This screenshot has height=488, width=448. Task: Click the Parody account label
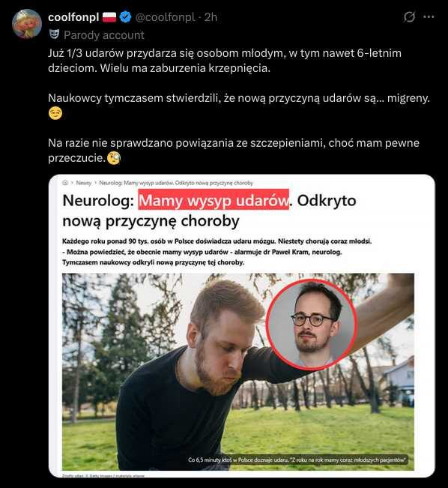click(x=104, y=35)
